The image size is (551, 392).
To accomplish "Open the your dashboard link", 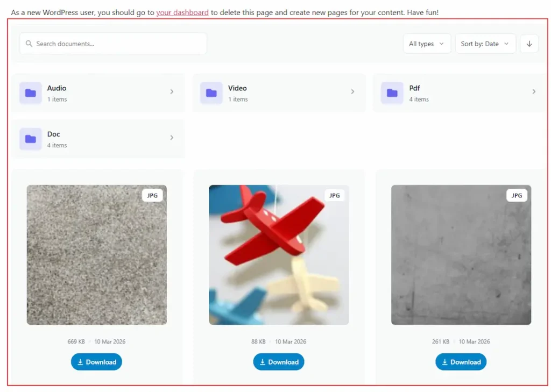I will point(182,12).
